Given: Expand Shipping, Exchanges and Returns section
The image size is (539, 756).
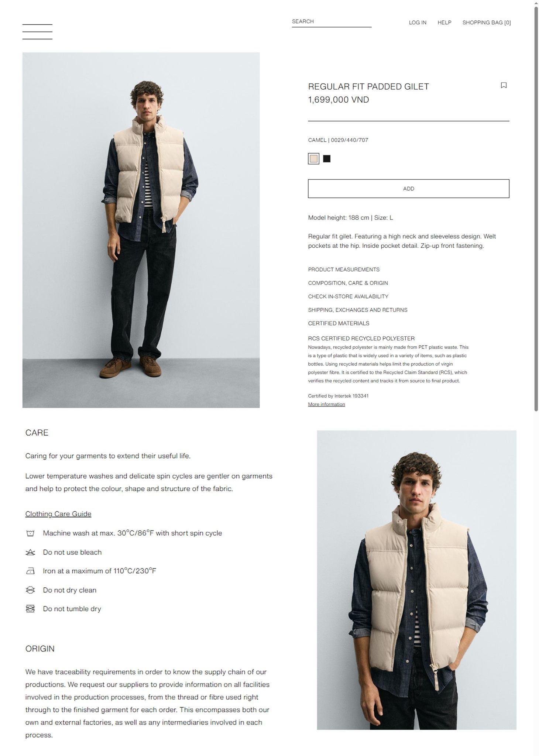Looking at the screenshot, I should click(x=358, y=310).
